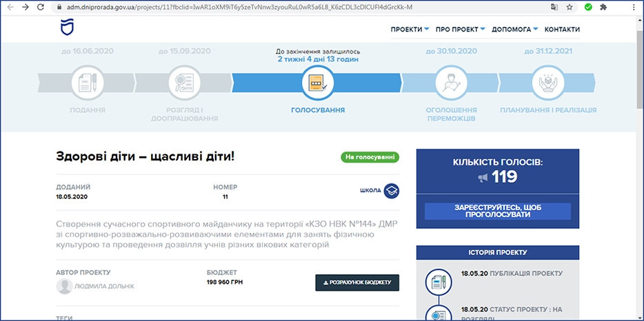Click the browser back arrow
Viewport: 644px width, 321px height.
[10, 7]
